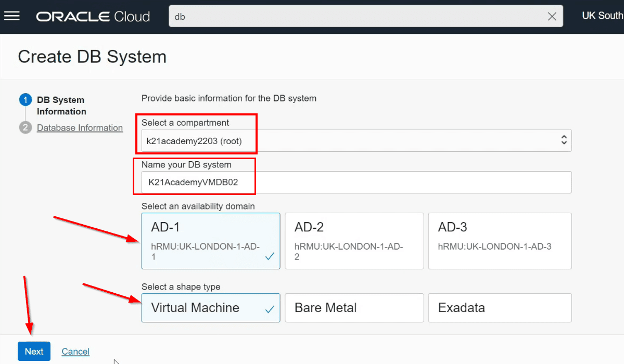
Task: Select availability domain AD-2
Action: [354, 241]
